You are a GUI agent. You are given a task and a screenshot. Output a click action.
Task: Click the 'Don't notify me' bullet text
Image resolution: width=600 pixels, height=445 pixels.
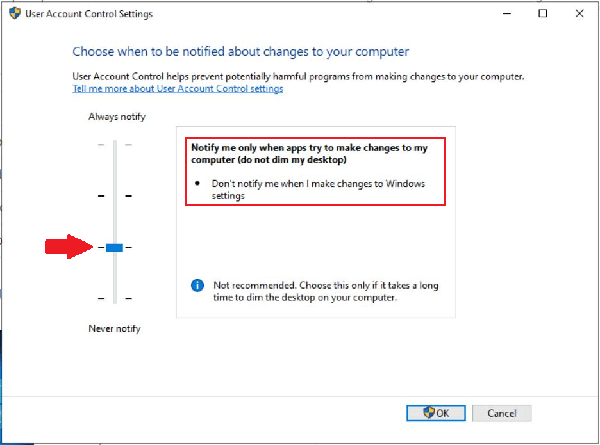[321, 190]
